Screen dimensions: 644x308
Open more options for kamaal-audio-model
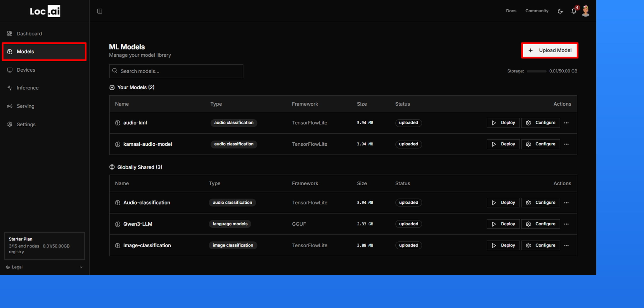coord(566,144)
